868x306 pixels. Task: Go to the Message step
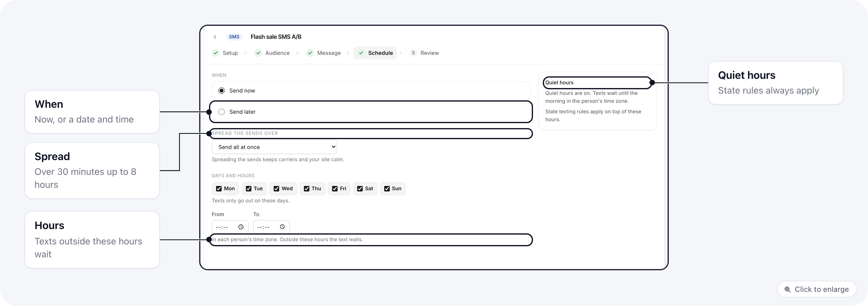324,53
